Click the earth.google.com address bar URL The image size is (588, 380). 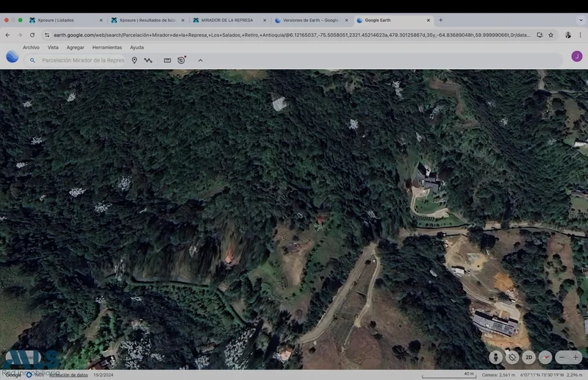click(292, 35)
